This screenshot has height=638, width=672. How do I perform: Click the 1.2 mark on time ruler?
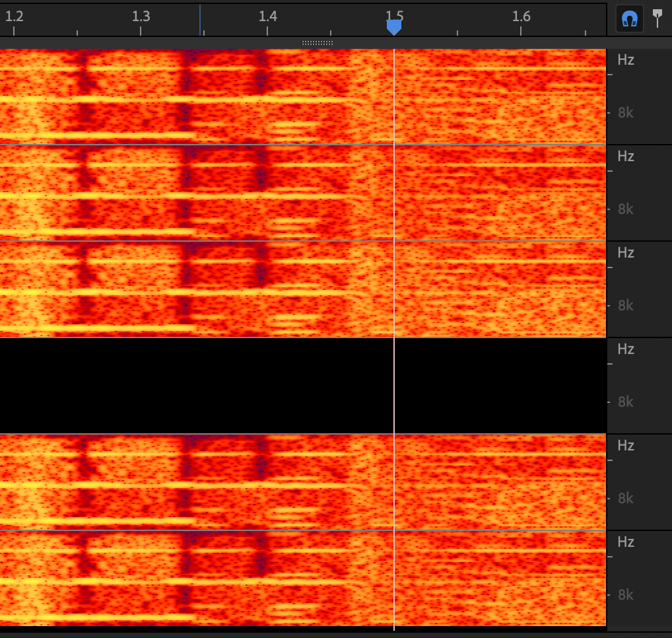[14, 17]
